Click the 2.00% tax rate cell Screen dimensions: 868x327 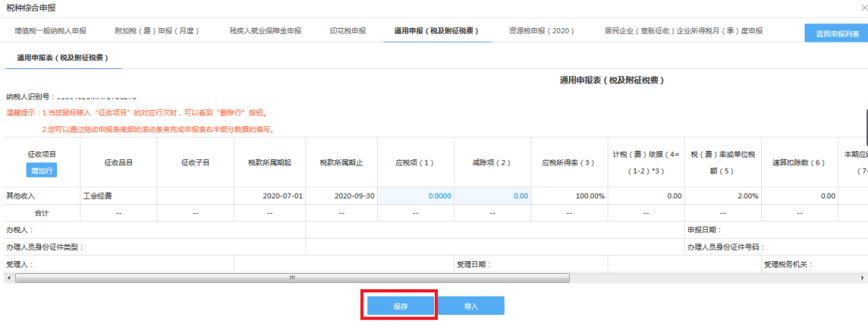pyautogui.click(x=722, y=196)
